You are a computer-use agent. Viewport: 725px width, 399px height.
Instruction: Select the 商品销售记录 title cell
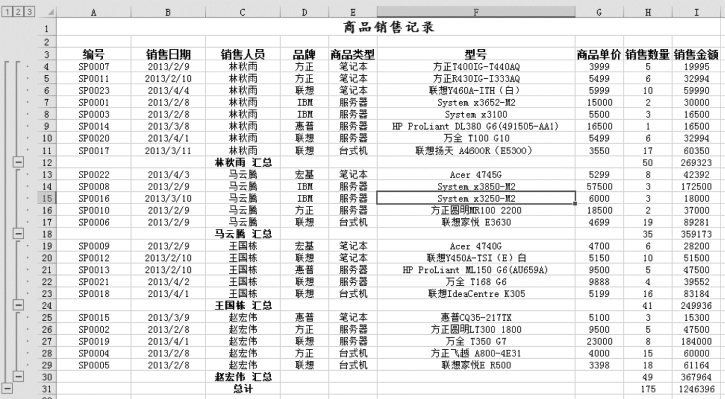[388, 27]
